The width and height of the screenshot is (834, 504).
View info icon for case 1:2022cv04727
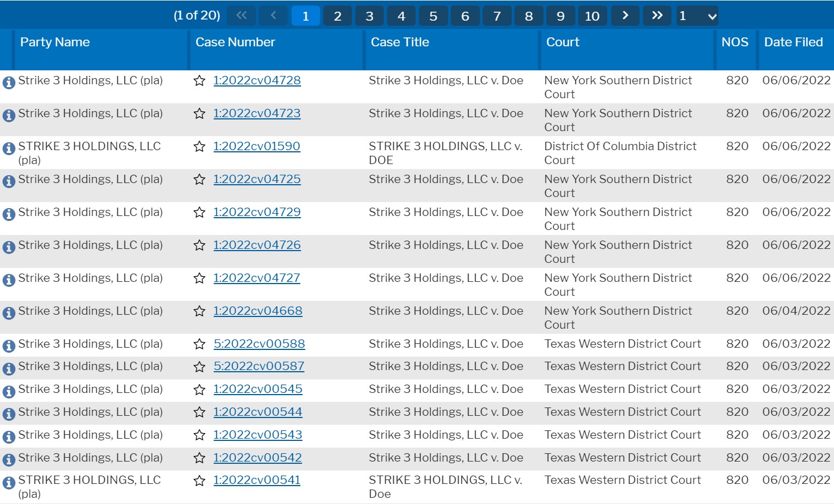click(x=9, y=280)
